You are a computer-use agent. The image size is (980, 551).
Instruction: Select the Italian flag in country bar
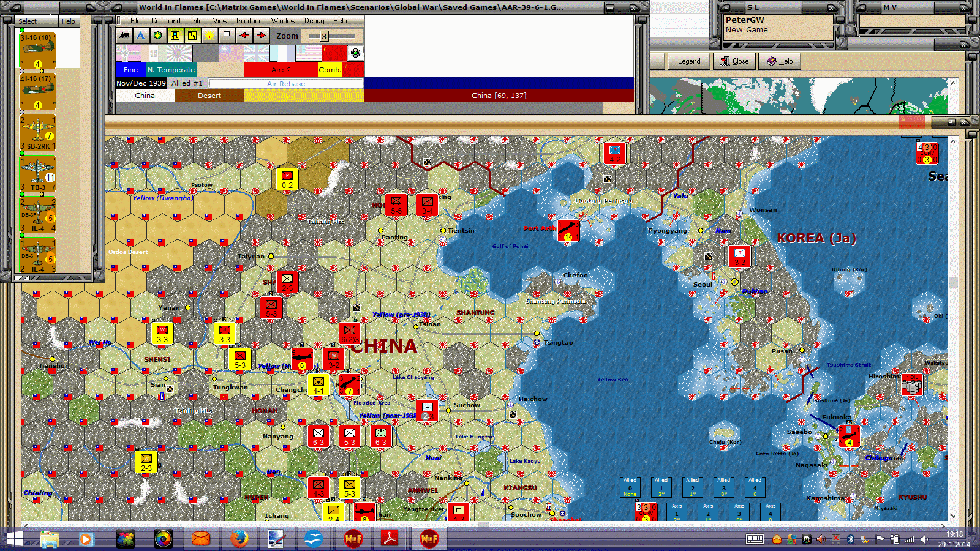tap(154, 53)
